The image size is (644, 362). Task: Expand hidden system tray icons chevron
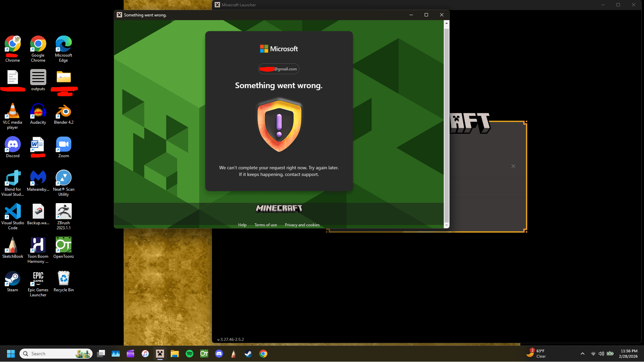[x=582, y=354]
